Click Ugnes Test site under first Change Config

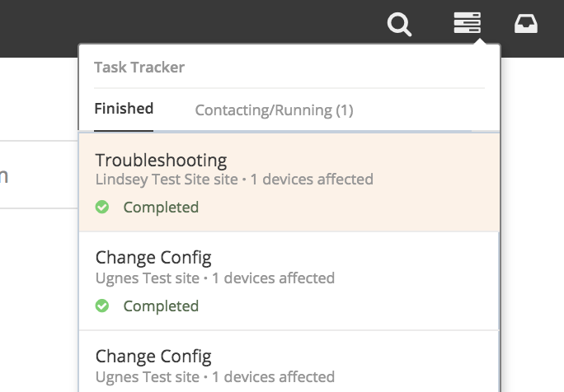coord(147,278)
